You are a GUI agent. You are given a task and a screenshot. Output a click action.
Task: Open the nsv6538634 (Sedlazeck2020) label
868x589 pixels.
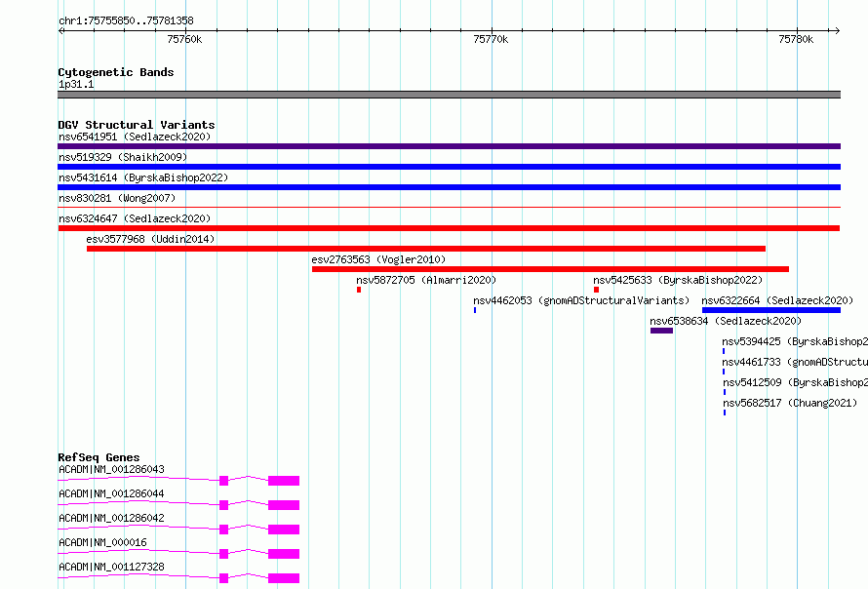point(726,321)
